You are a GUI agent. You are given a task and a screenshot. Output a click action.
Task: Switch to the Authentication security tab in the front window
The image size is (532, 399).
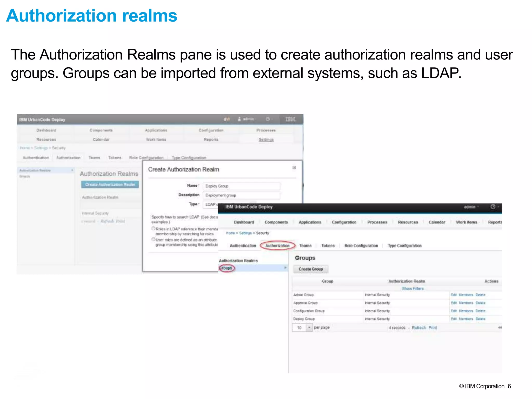point(243,245)
